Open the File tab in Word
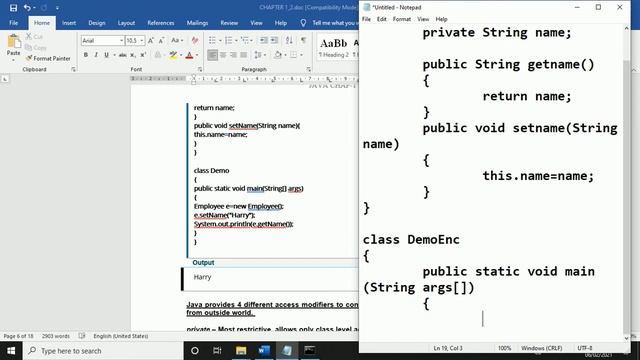 (13, 23)
